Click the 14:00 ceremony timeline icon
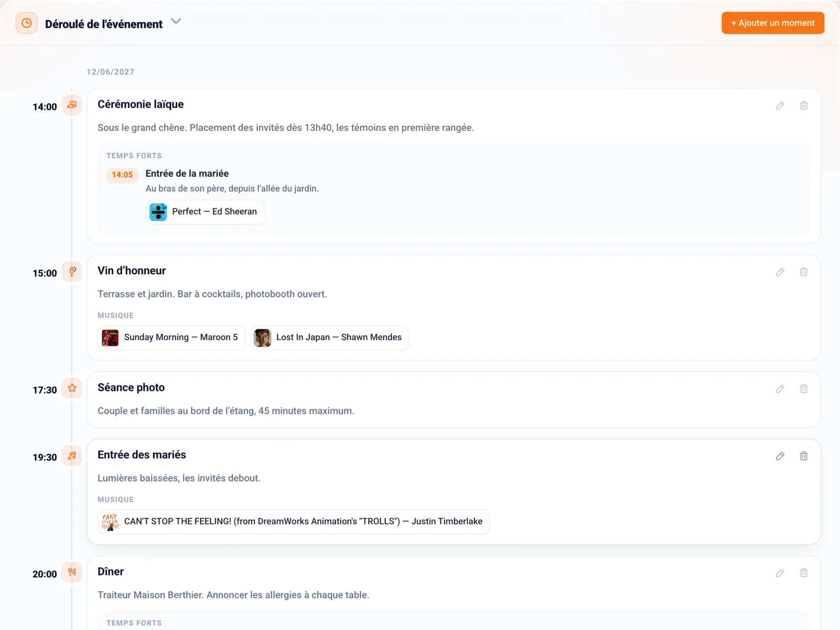 [x=72, y=105]
